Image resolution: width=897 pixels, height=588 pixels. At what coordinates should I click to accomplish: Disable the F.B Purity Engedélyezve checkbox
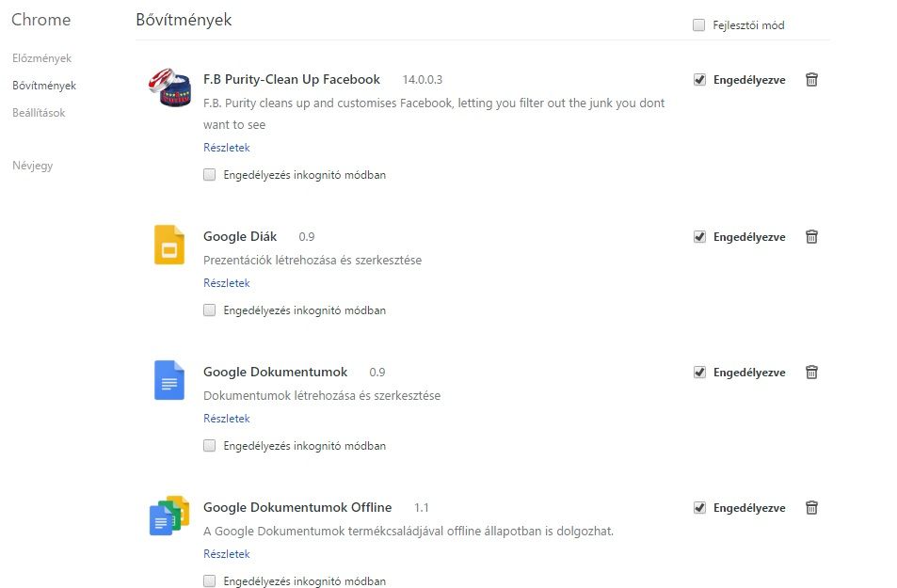699,80
